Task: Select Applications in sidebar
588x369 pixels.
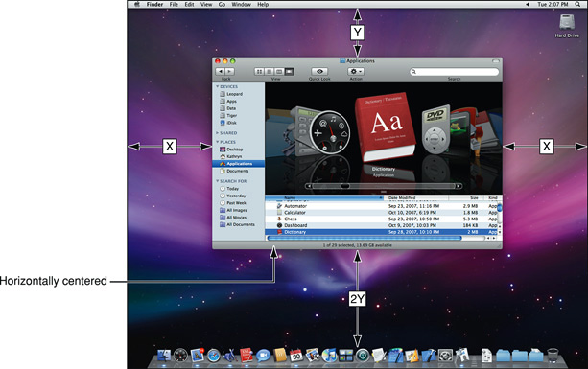Action: [x=239, y=164]
